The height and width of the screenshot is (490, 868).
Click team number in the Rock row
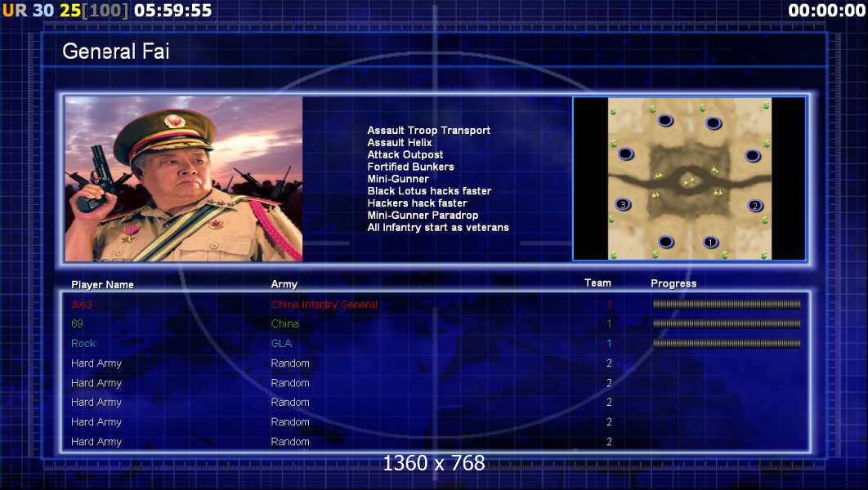[x=609, y=344]
